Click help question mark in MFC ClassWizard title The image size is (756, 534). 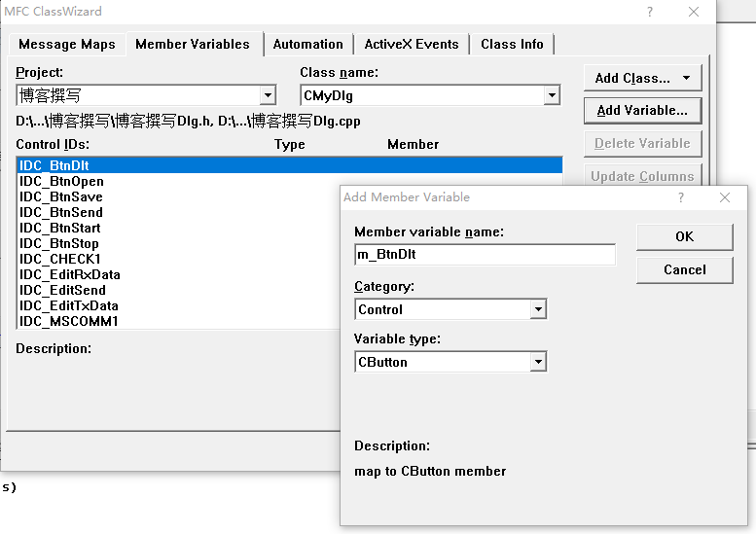click(650, 12)
